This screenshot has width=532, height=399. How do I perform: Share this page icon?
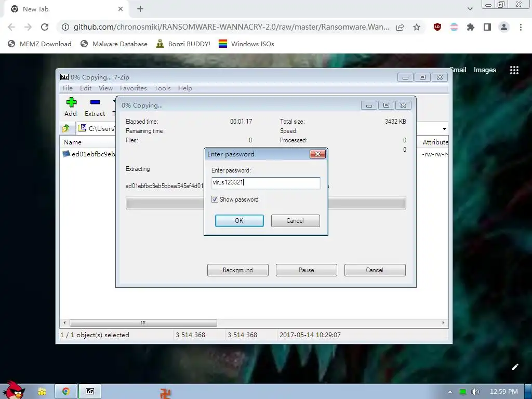[x=400, y=27]
